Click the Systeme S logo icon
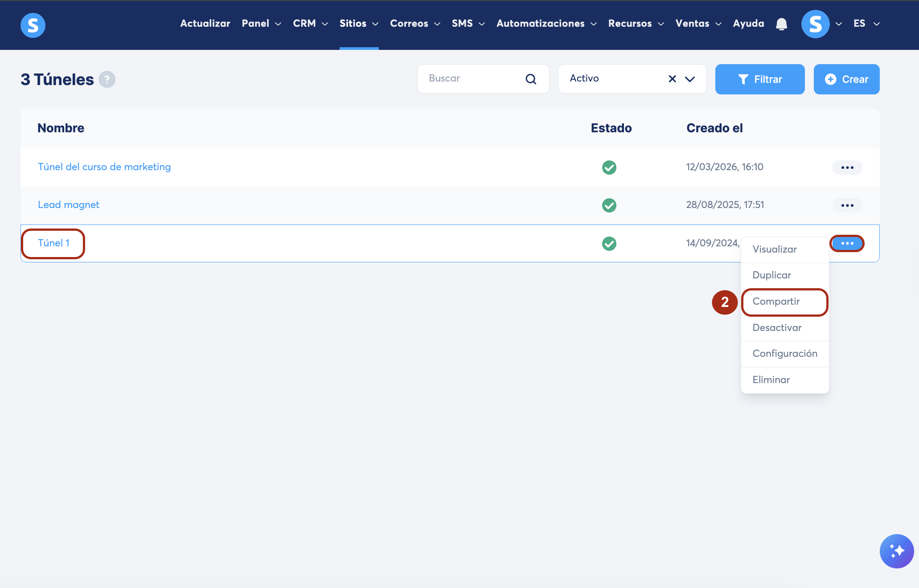This screenshot has height=588, width=919. point(33,25)
